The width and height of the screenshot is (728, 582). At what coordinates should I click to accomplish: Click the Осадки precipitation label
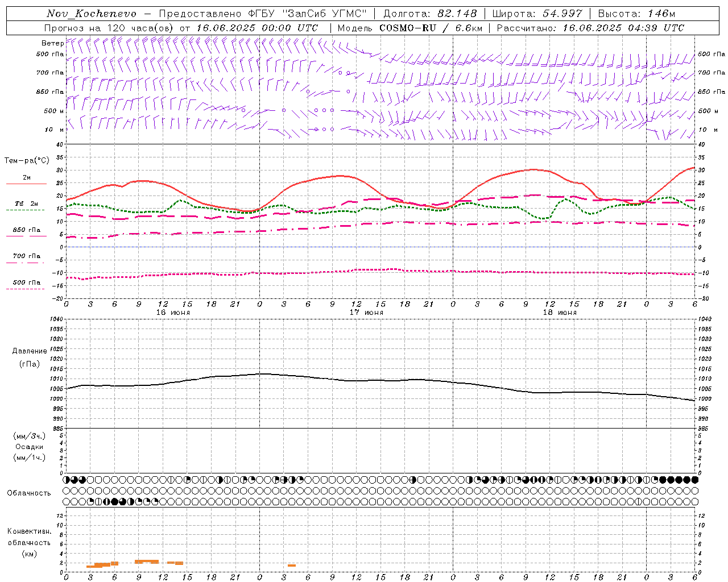click(x=30, y=447)
